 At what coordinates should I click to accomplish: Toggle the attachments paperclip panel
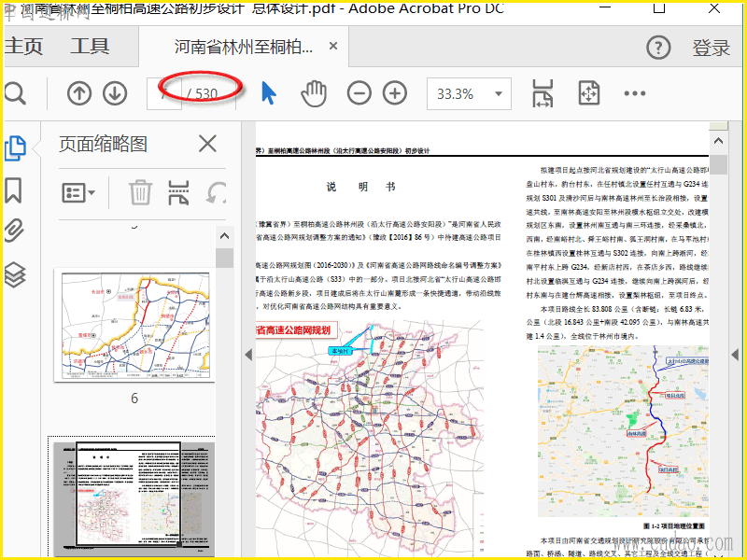click(14, 231)
